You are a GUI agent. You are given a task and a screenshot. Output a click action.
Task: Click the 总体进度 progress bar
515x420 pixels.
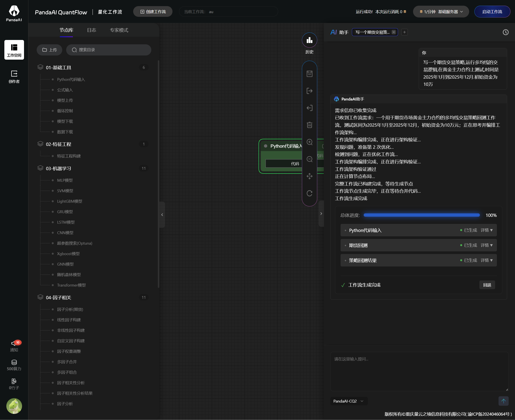pyautogui.click(x=422, y=215)
